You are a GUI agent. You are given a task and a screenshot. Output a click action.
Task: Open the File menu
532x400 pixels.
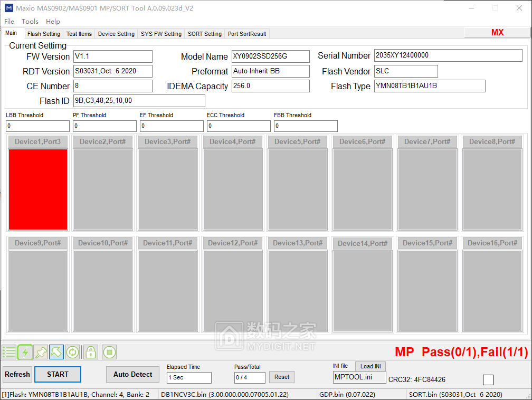pyautogui.click(x=9, y=22)
